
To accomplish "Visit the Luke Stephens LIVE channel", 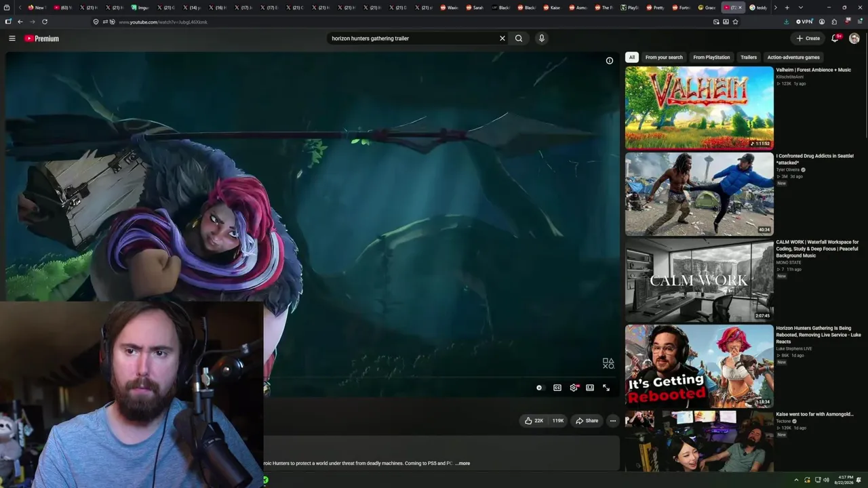I will click(794, 348).
